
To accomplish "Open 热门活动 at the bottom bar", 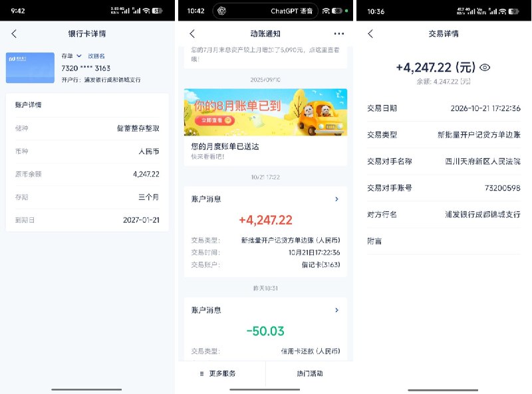I will pyautogui.click(x=309, y=373).
